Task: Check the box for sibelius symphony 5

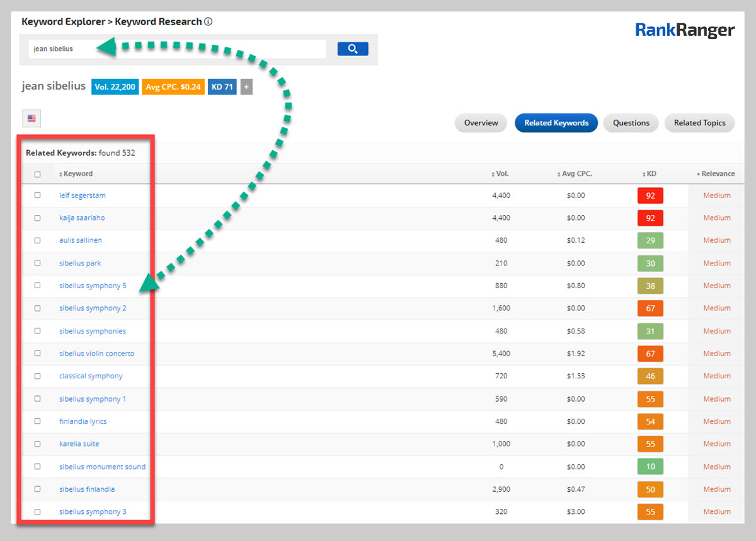Action: [37, 286]
